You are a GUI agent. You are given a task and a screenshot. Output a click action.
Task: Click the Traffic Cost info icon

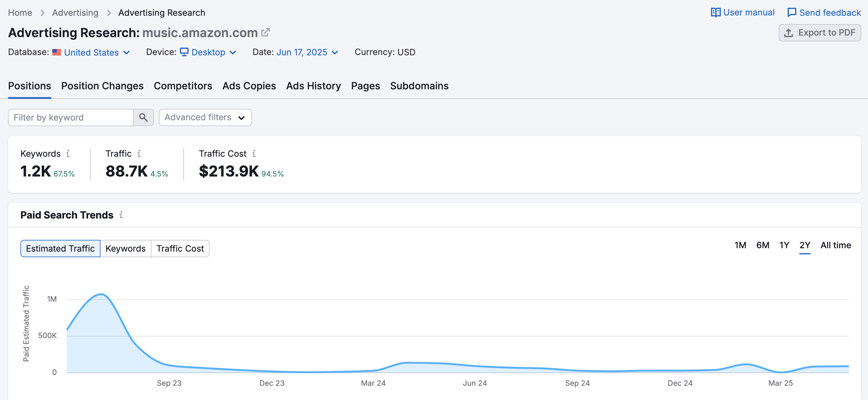coord(254,154)
